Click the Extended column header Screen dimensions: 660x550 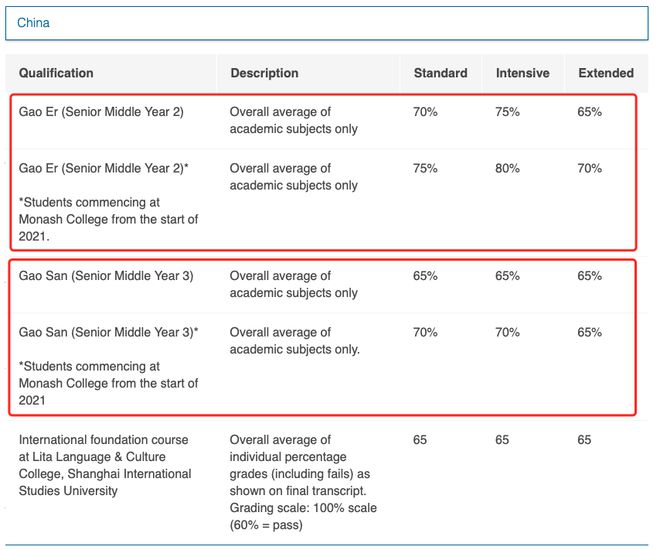click(x=606, y=73)
